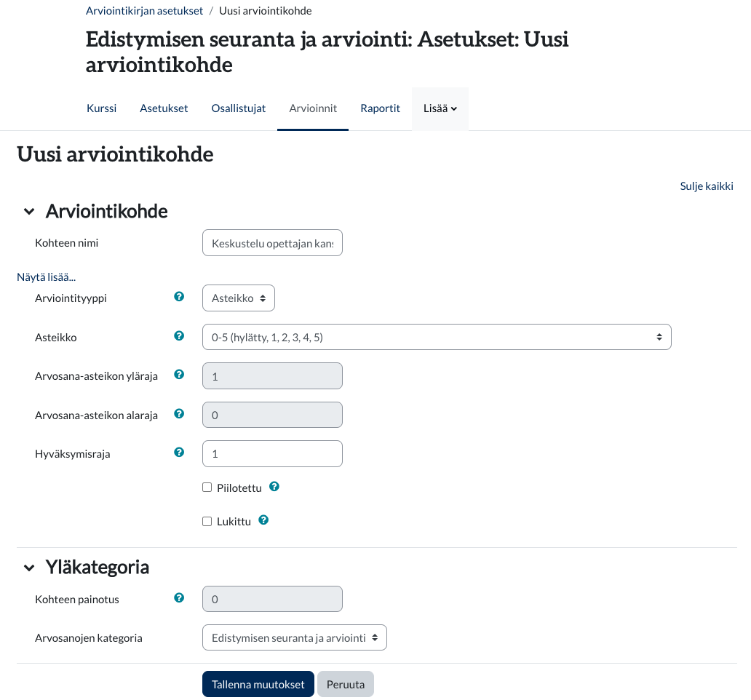Show help for Kohteen painotus

pyautogui.click(x=179, y=598)
